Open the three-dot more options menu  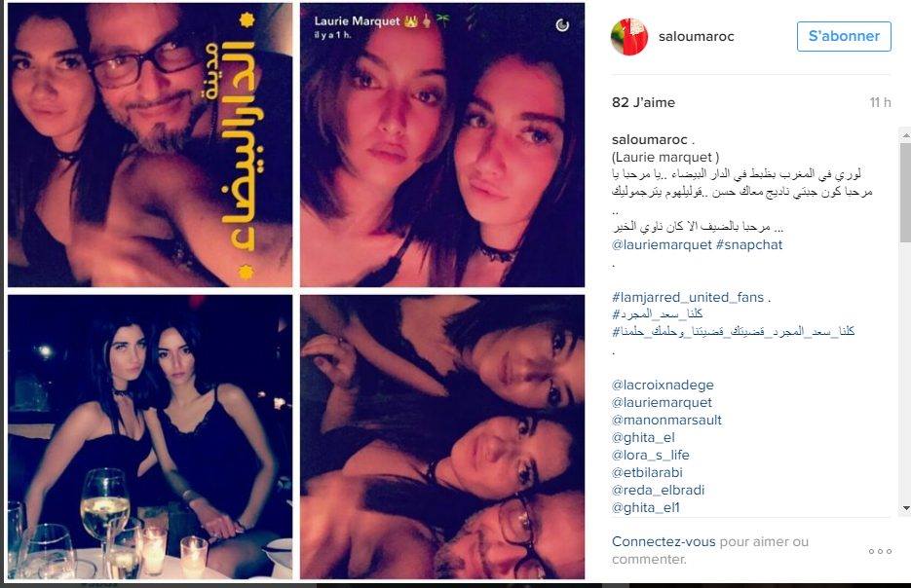point(880,551)
